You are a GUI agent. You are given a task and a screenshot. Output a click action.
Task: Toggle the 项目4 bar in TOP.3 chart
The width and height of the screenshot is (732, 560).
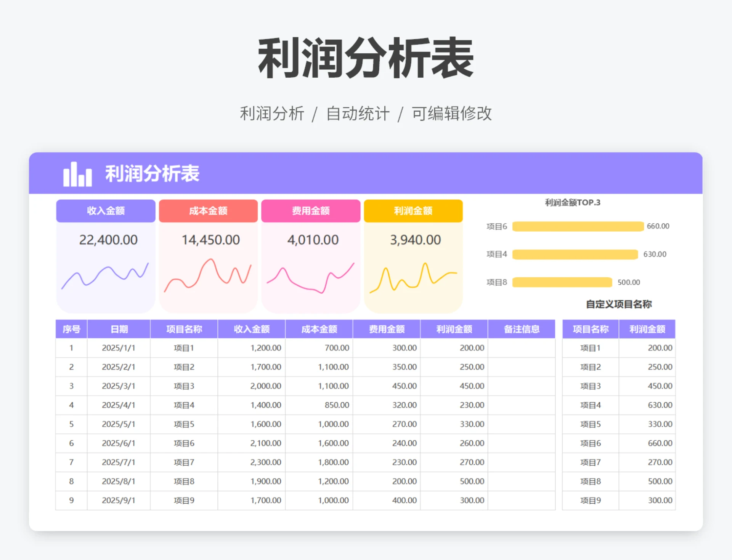(576, 254)
